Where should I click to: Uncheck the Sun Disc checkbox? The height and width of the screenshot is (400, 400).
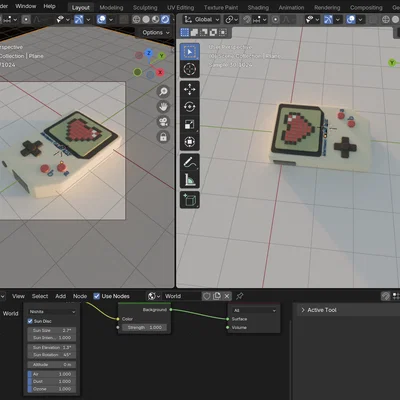click(30, 321)
